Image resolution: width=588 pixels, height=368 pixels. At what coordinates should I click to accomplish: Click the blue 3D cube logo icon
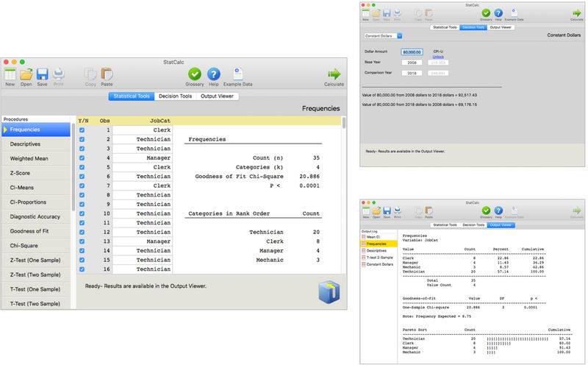click(x=329, y=291)
